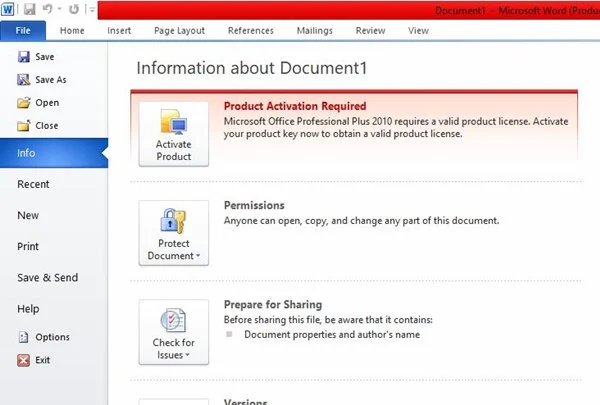This screenshot has width=600, height=405.
Task: Choose Save in the Backstage menu
Action: pyautogui.click(x=45, y=57)
